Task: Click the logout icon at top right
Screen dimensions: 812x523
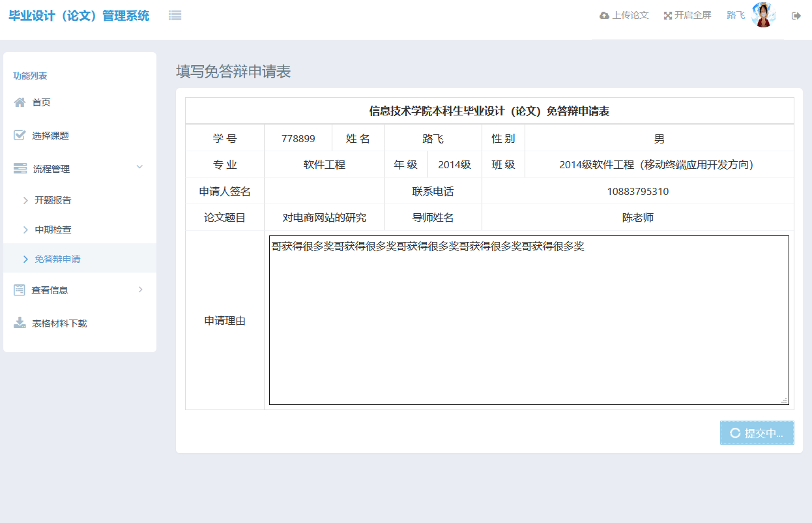Action: [x=796, y=15]
